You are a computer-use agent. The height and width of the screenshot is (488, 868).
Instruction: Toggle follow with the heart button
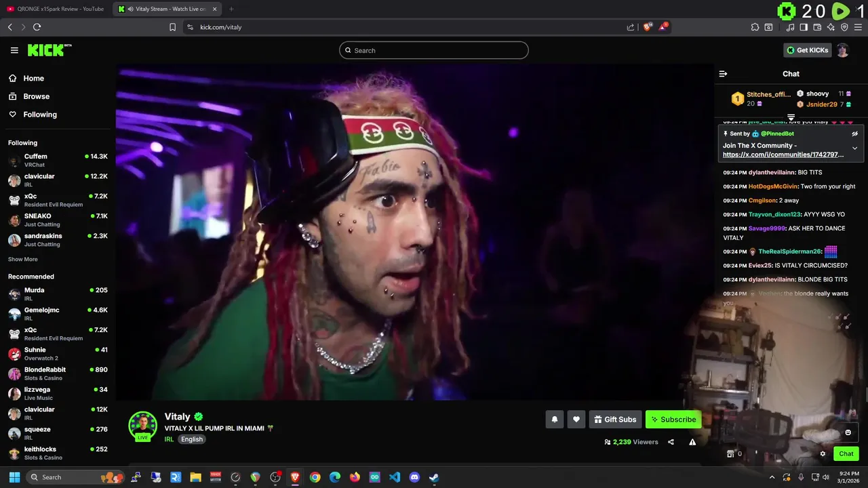(x=576, y=420)
